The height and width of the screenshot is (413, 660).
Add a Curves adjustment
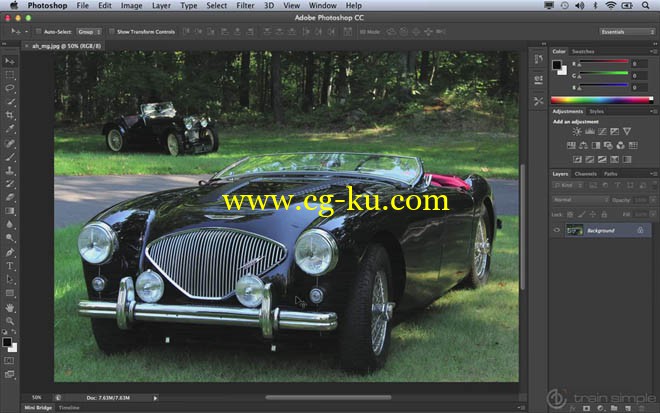pos(602,131)
